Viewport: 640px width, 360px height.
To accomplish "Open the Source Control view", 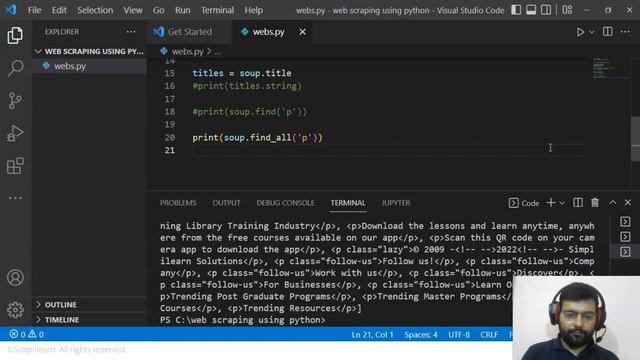I will coord(15,100).
